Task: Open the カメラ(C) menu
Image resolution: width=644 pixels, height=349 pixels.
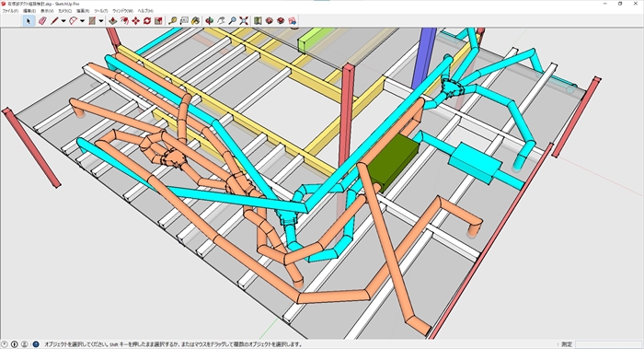Action: pyautogui.click(x=65, y=11)
